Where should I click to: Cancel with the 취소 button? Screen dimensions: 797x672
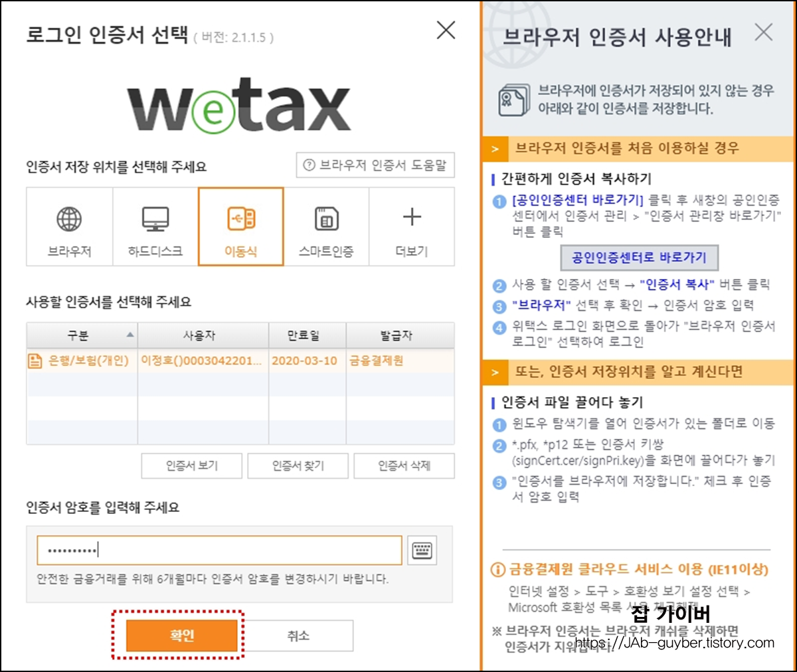click(298, 635)
